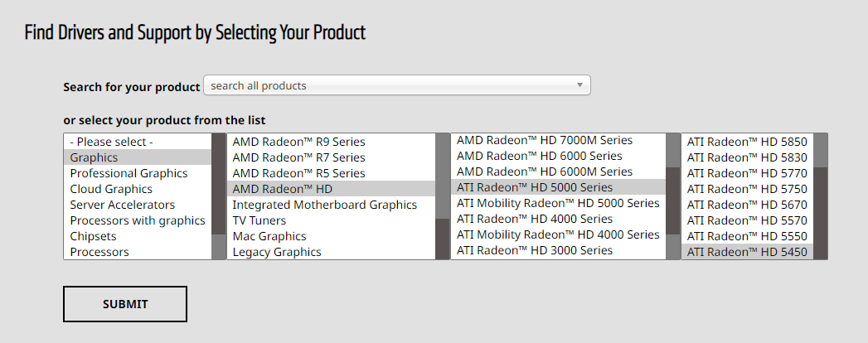Screen dimensions: 868x343
Task: Select Professional Graphics in category list
Action: (129, 173)
